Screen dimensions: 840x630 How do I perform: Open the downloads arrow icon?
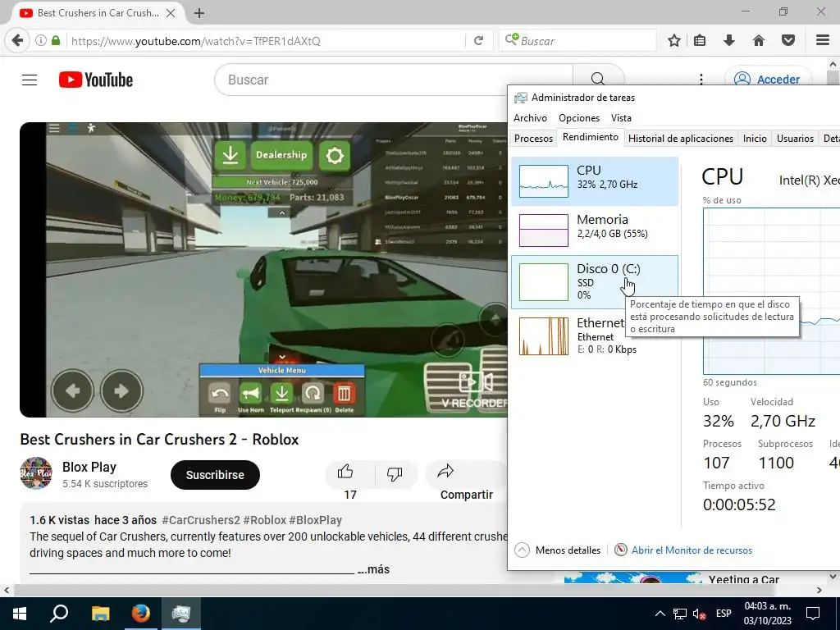(728, 41)
